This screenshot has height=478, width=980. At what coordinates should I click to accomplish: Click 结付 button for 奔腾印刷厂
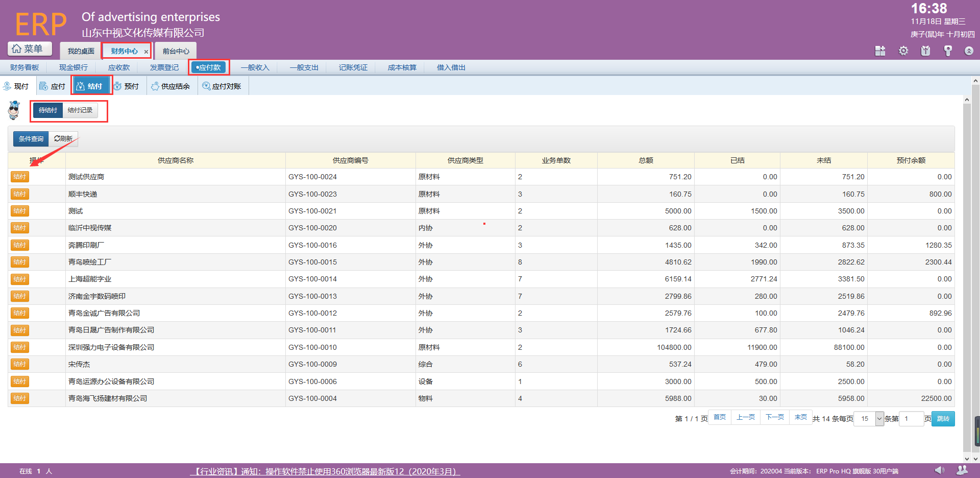[20, 245]
